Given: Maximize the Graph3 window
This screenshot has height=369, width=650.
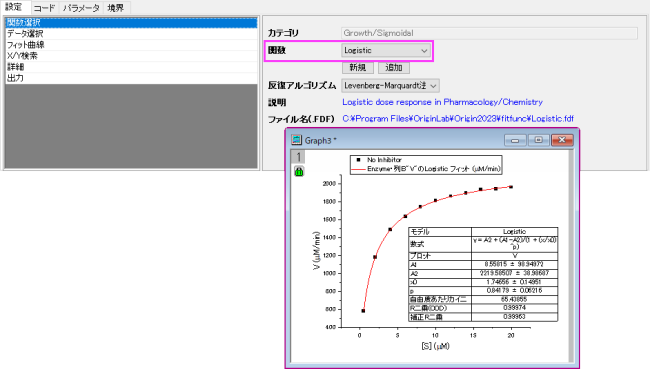Looking at the screenshot, I should coord(538,141).
